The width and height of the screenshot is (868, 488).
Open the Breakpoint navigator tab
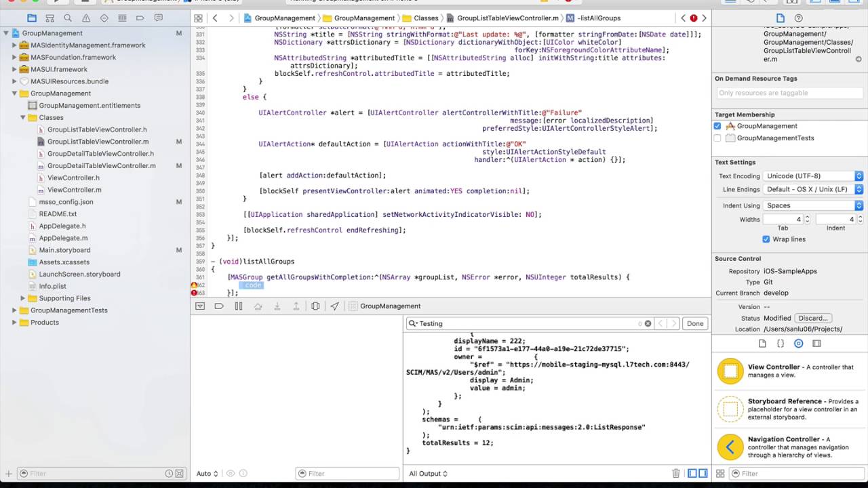(x=140, y=18)
